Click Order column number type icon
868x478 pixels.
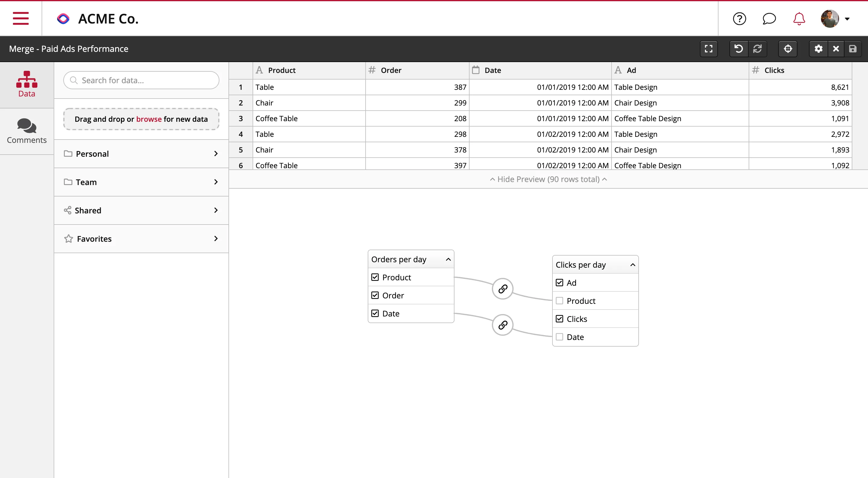click(372, 70)
